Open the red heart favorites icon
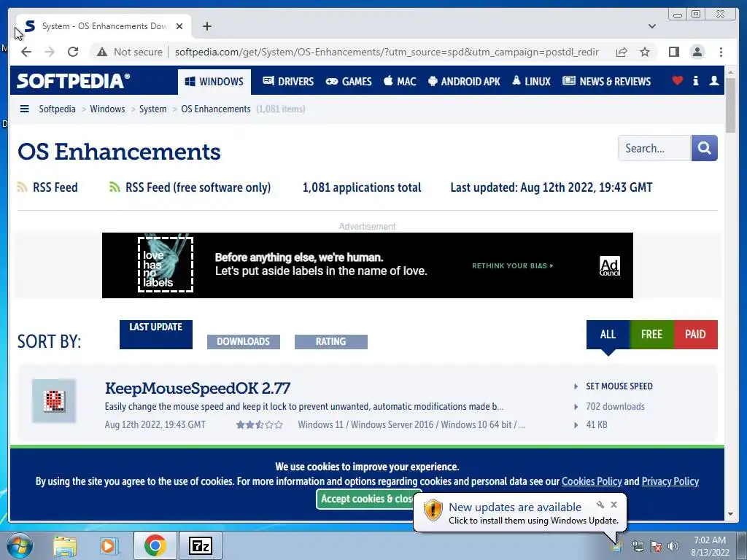 677,80
